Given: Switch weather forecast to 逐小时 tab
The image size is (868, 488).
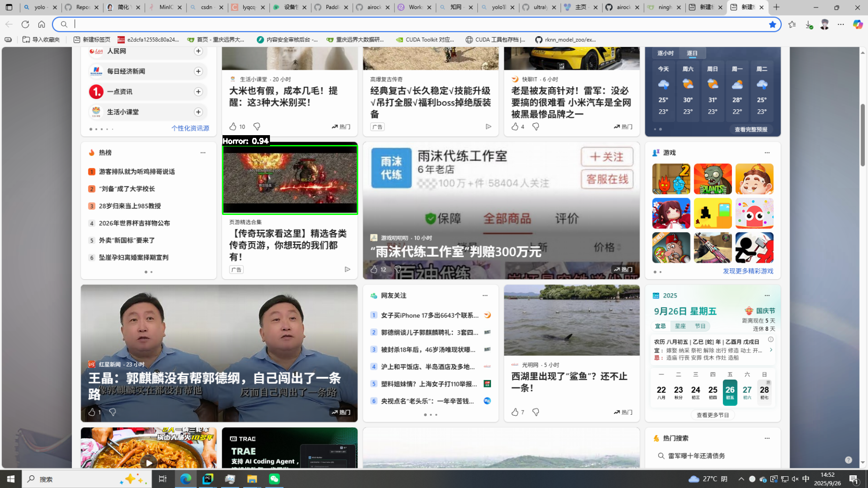Looking at the screenshot, I should pos(665,53).
